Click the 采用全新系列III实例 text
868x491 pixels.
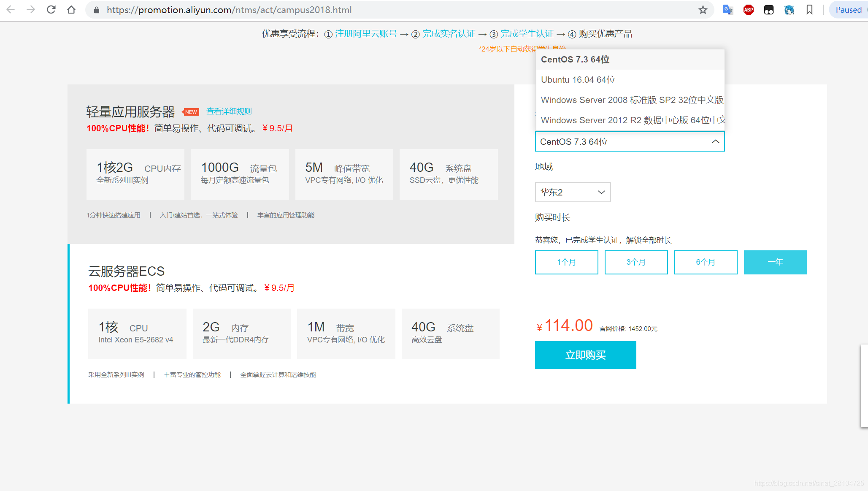pyautogui.click(x=116, y=375)
